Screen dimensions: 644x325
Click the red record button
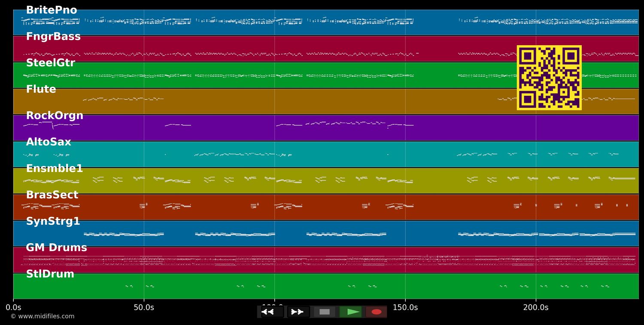point(377,312)
